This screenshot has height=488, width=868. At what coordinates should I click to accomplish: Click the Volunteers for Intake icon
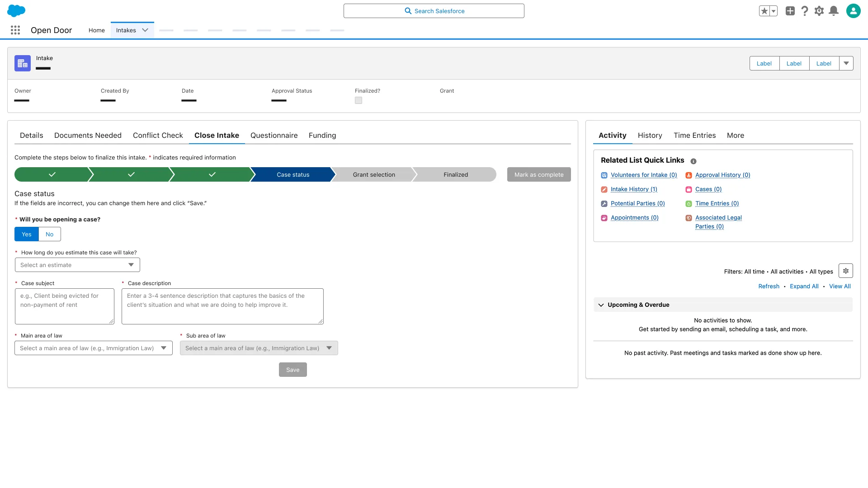(x=604, y=175)
